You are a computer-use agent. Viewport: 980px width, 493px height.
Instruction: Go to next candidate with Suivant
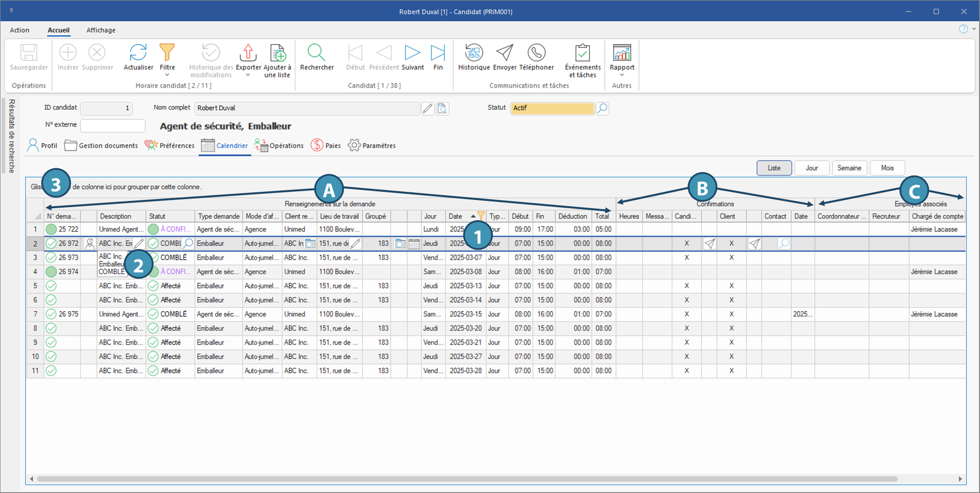[x=412, y=53]
